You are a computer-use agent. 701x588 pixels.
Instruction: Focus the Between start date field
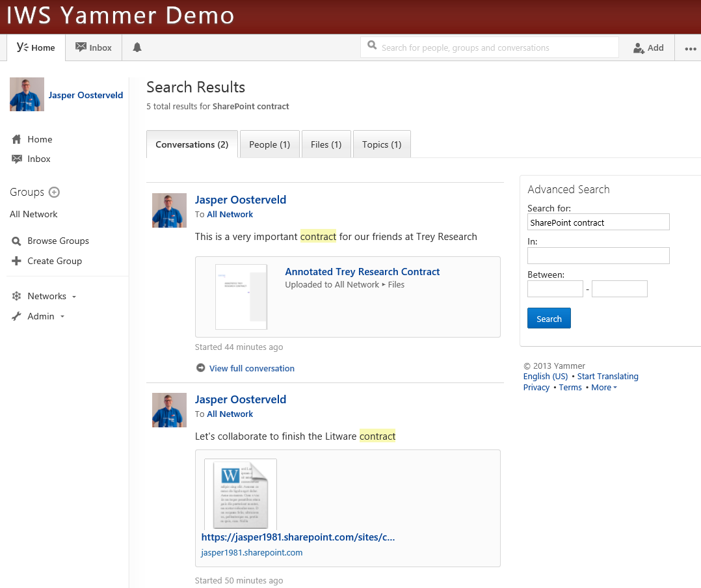pos(555,289)
